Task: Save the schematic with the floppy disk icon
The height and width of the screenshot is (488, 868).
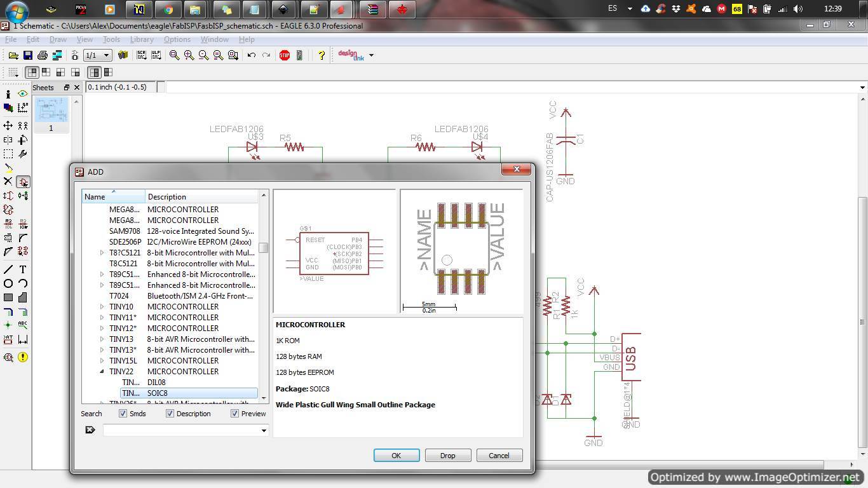Action: click(27, 55)
